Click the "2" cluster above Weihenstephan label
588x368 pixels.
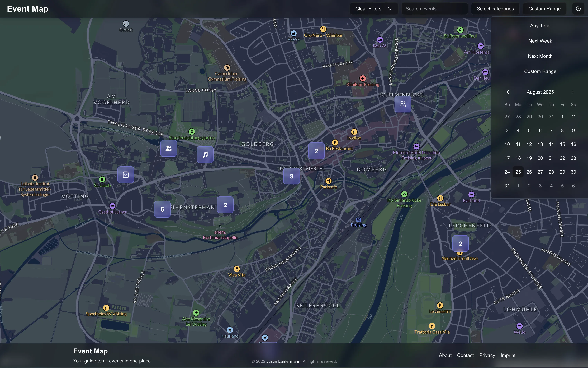[x=225, y=205]
